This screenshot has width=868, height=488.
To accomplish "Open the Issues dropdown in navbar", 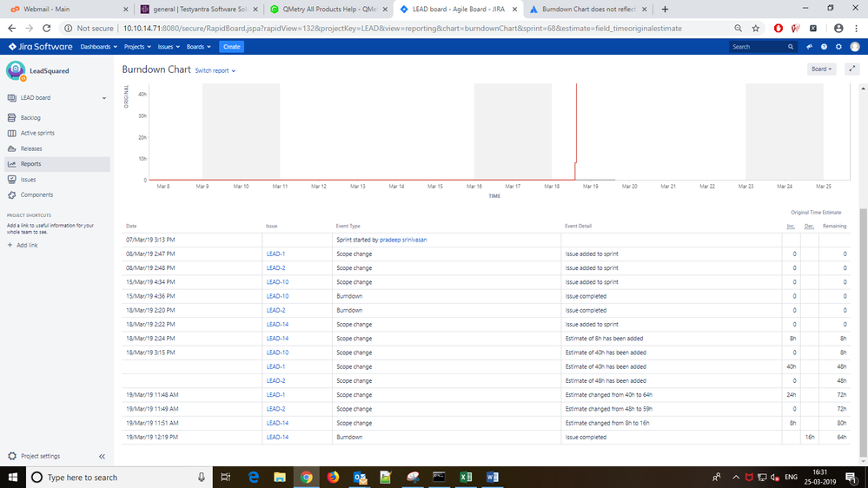I will (169, 47).
